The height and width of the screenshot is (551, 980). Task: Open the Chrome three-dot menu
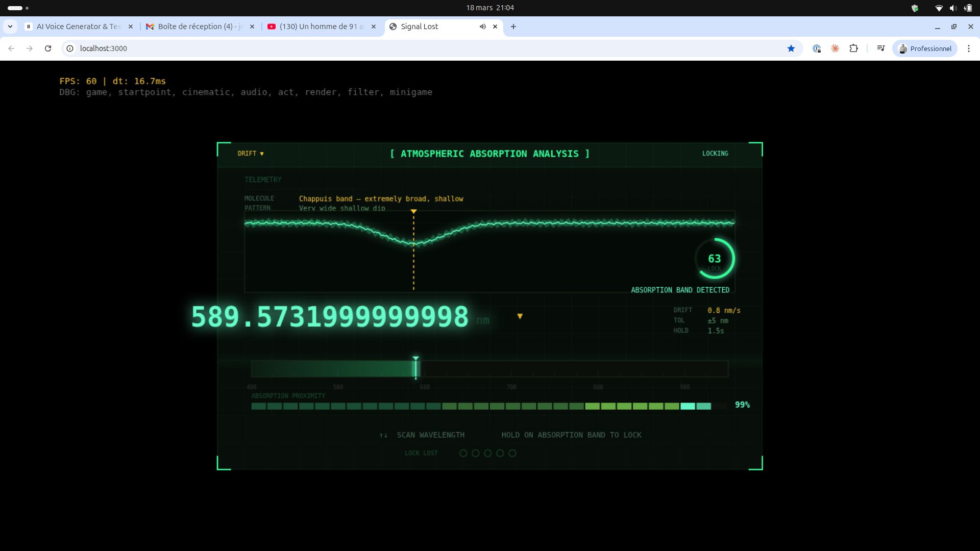tap(968, 48)
